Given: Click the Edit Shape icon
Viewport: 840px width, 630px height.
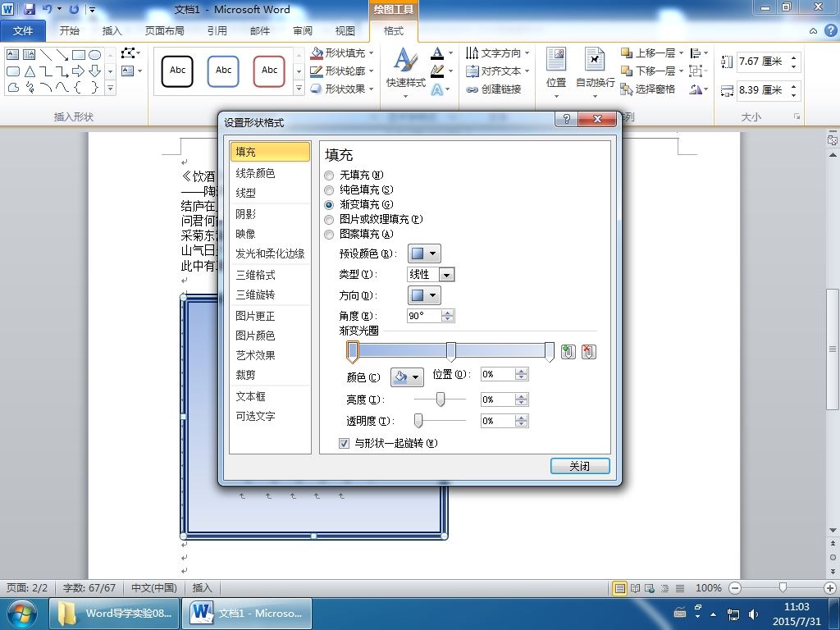Looking at the screenshot, I should (130, 53).
